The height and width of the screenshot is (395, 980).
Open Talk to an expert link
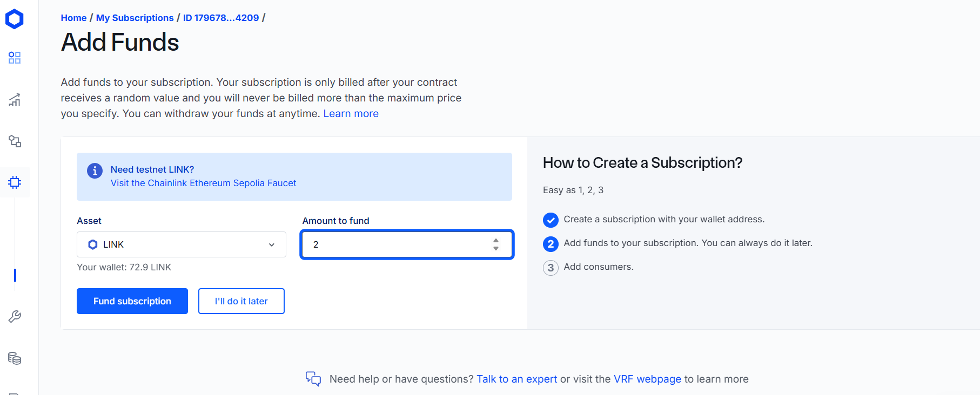[517, 379]
